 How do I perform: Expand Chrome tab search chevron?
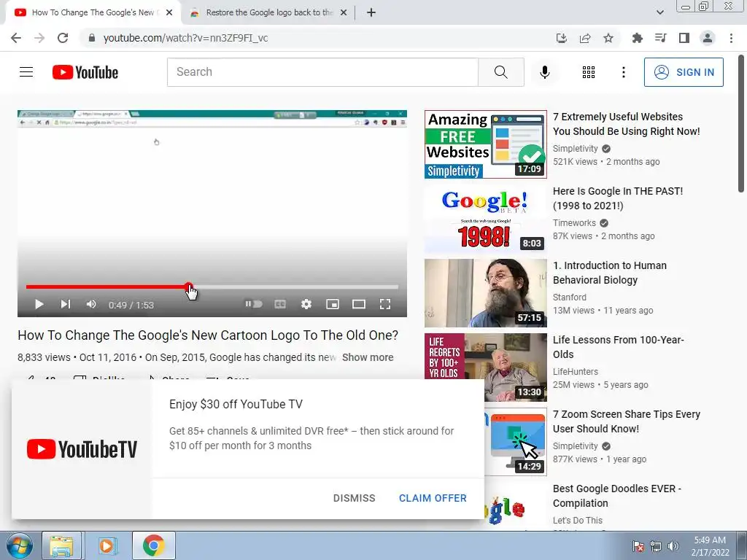point(659,12)
